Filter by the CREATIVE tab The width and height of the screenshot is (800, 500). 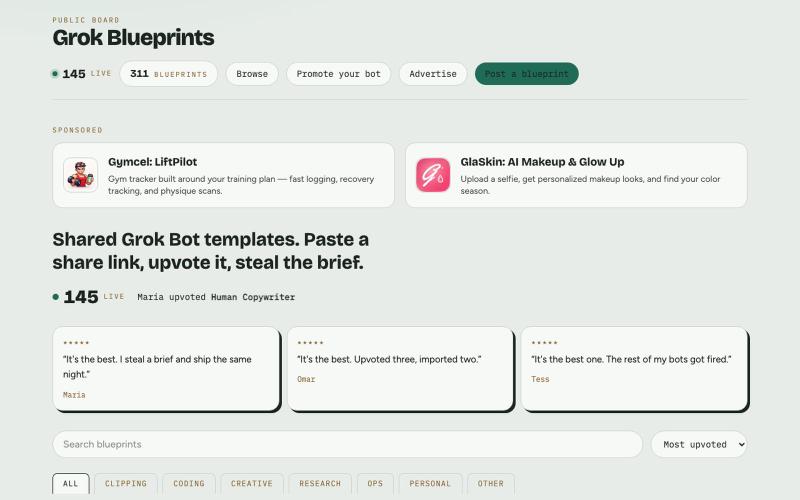[x=252, y=484]
